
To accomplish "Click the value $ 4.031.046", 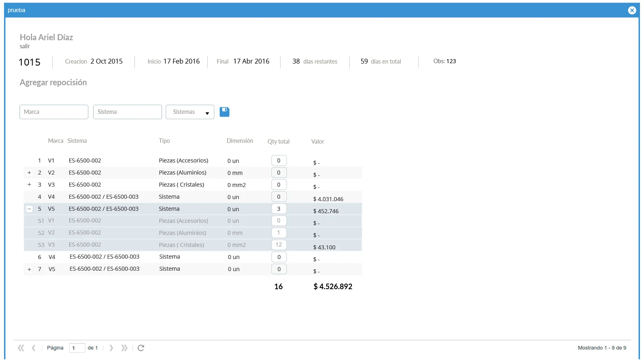I will pyautogui.click(x=328, y=199).
